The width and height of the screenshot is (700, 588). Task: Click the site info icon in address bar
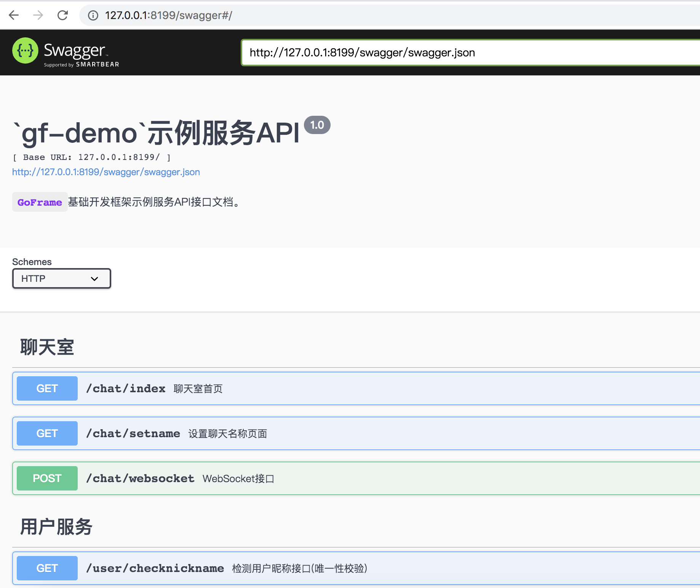point(93,16)
